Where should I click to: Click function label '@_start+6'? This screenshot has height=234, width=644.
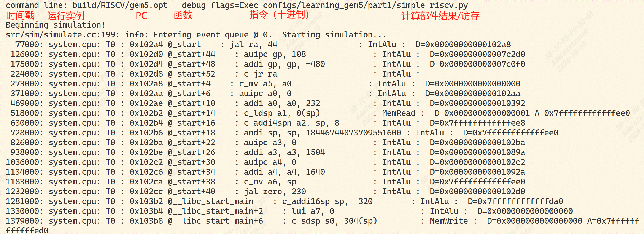tap(189, 94)
